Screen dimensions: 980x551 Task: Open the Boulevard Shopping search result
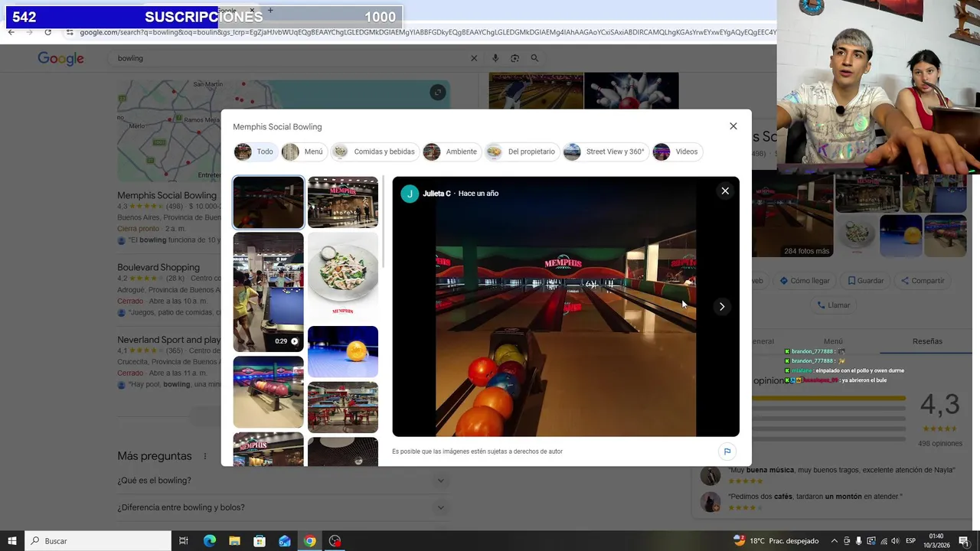(158, 267)
